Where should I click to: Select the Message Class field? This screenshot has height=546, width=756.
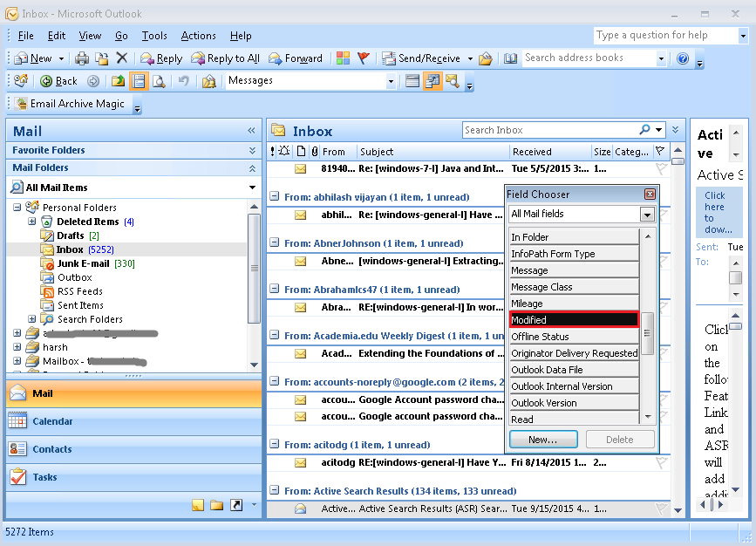575,287
